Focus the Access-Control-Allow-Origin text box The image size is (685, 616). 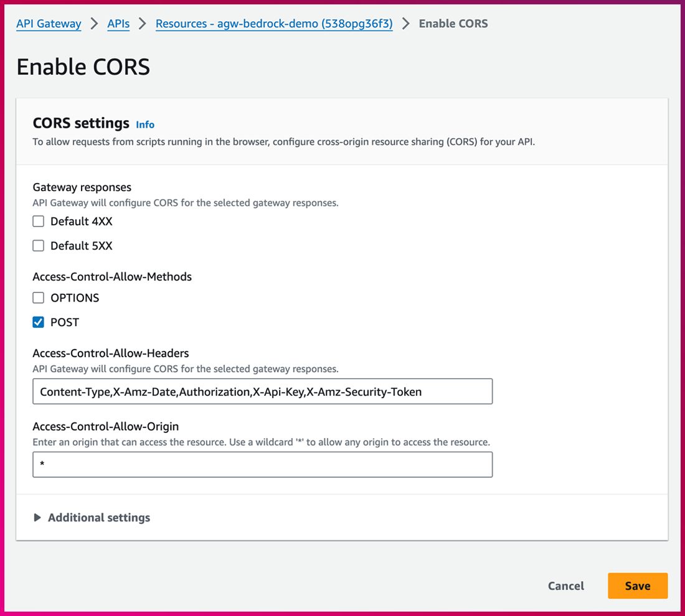[262, 465]
